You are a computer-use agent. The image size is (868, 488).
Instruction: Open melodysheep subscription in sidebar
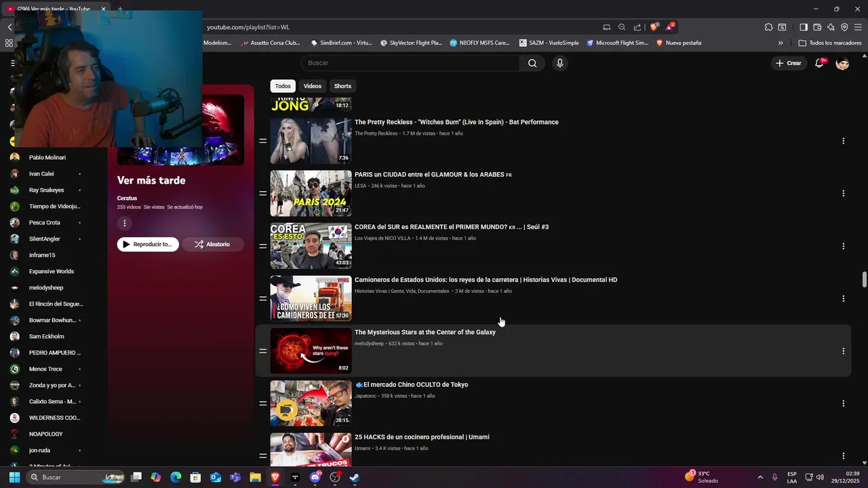click(46, 287)
